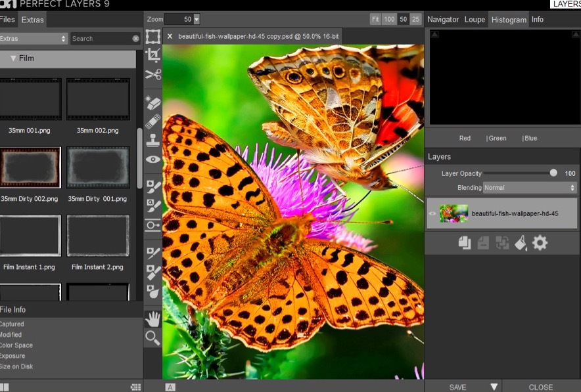Image resolution: width=581 pixels, height=392 pixels.
Task: Hide the beautiful-fish-wallpaper-hd-45 layer
Action: (432, 213)
